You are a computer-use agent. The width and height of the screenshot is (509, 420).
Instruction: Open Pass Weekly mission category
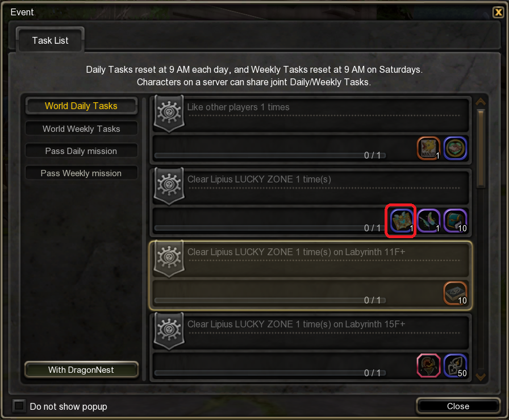tap(81, 173)
